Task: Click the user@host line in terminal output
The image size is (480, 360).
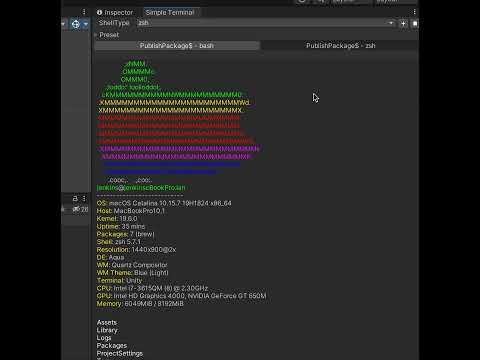Action: (141, 188)
